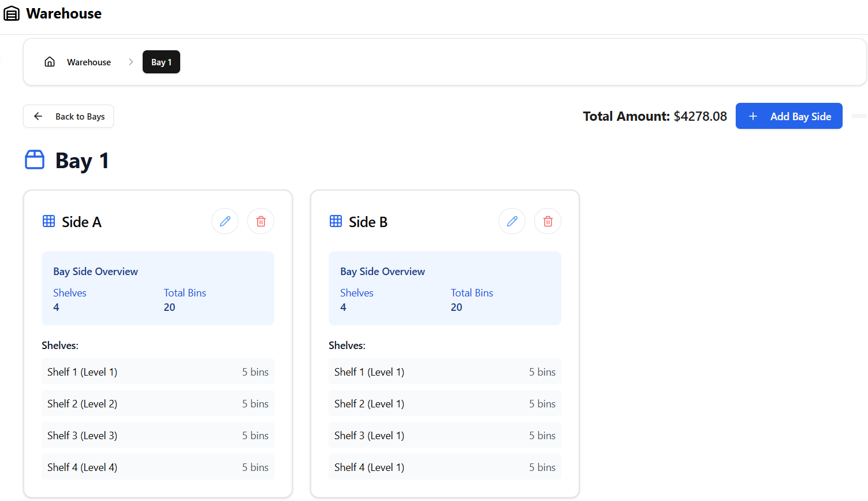
Task: Go back using Back to Bays button
Action: [69, 116]
